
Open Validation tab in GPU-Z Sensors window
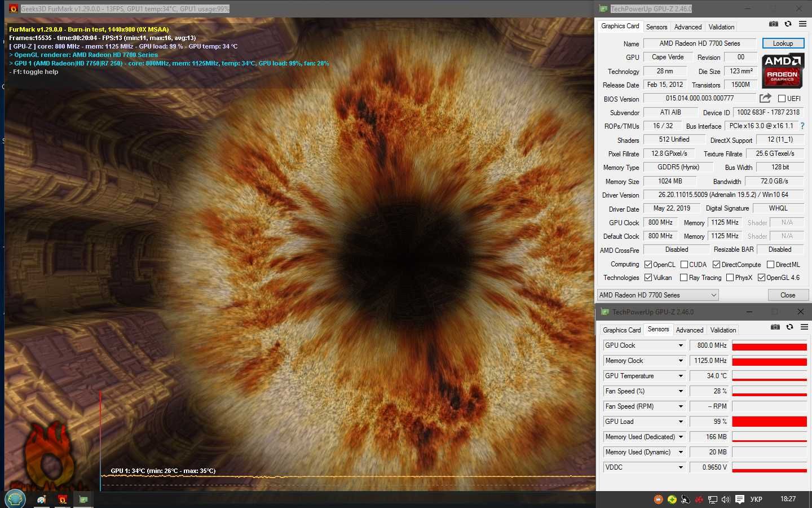723,330
